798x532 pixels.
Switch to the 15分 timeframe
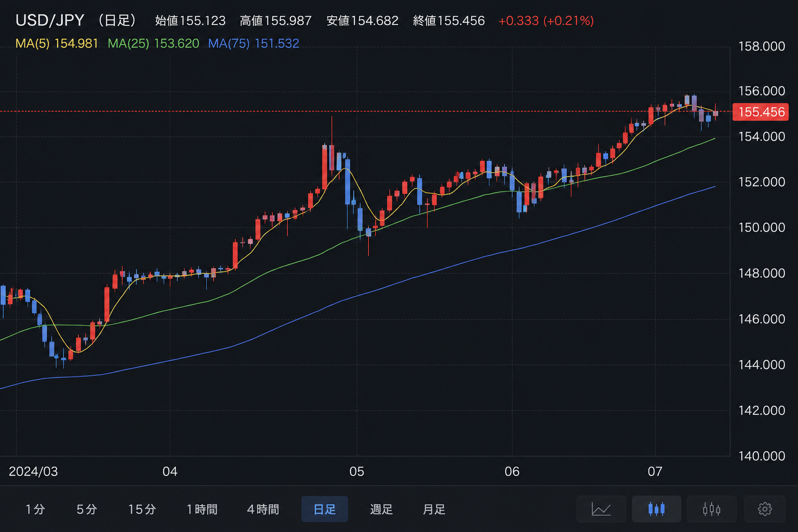click(142, 509)
